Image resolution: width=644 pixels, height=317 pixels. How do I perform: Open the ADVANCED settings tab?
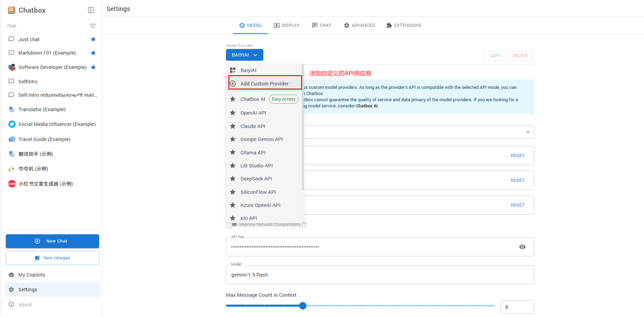pyautogui.click(x=359, y=25)
